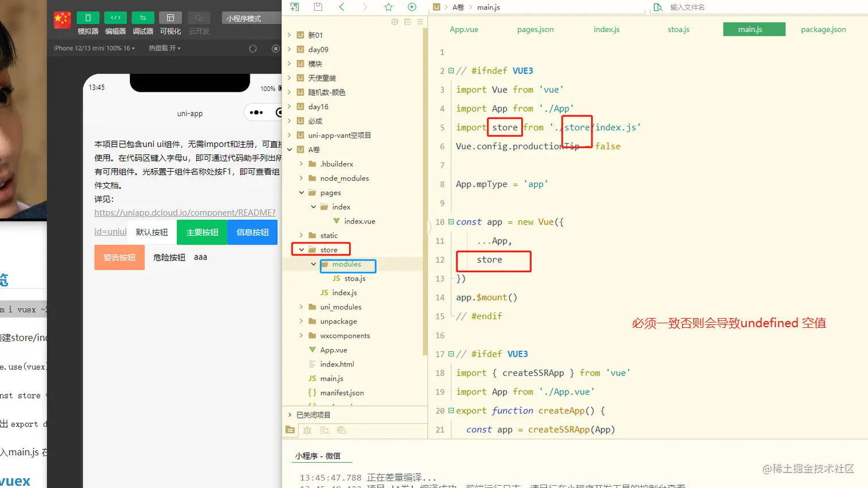Image resolution: width=868 pixels, height=488 pixels.
Task: Expand the day09 project
Action: tap(289, 49)
